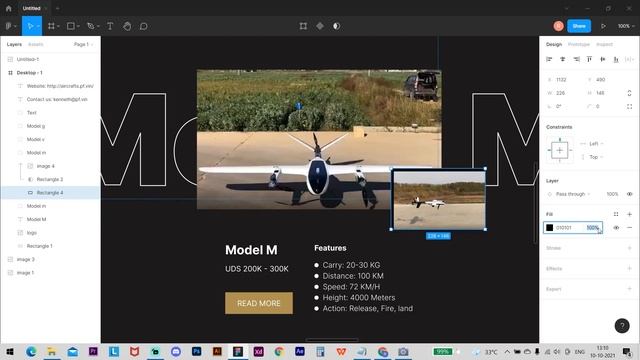Image resolution: width=640 pixels, height=360 pixels.
Task: Open the Figma main menu icon
Action: pos(9,26)
